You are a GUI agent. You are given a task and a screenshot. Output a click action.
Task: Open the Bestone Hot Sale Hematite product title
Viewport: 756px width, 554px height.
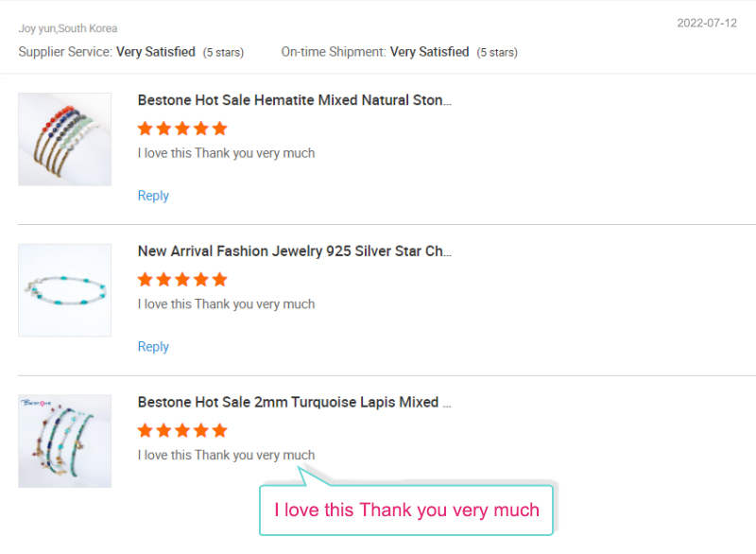click(x=295, y=100)
